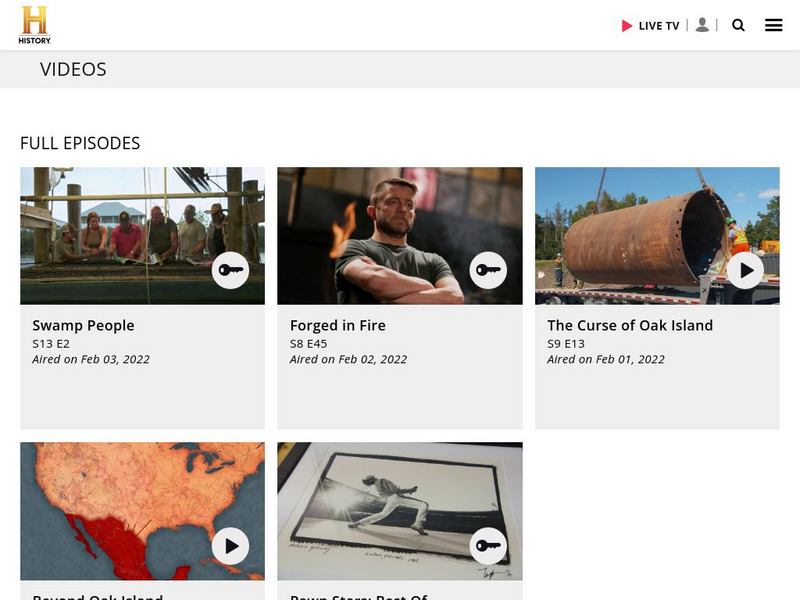Open the North America map thumbnail

pyautogui.click(x=142, y=511)
